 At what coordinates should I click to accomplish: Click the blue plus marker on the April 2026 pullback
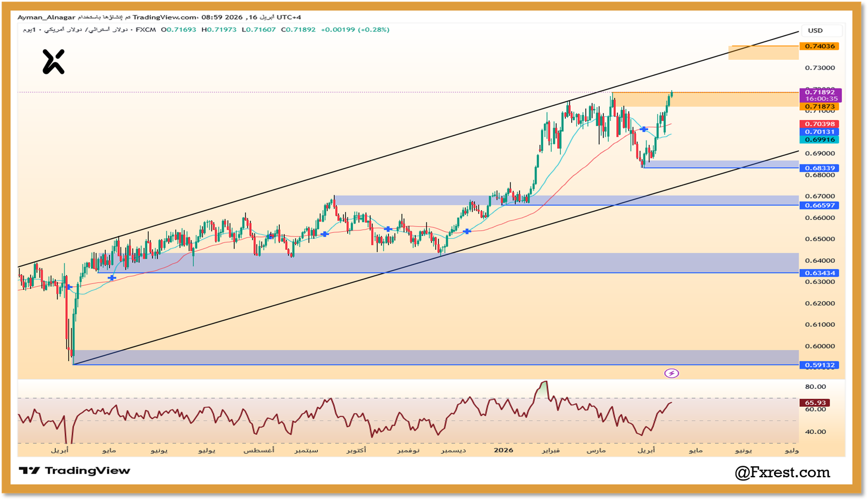point(643,129)
